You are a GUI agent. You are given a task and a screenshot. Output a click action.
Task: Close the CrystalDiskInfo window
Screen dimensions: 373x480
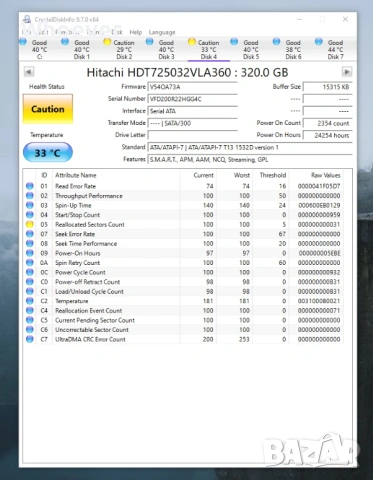click(345, 19)
